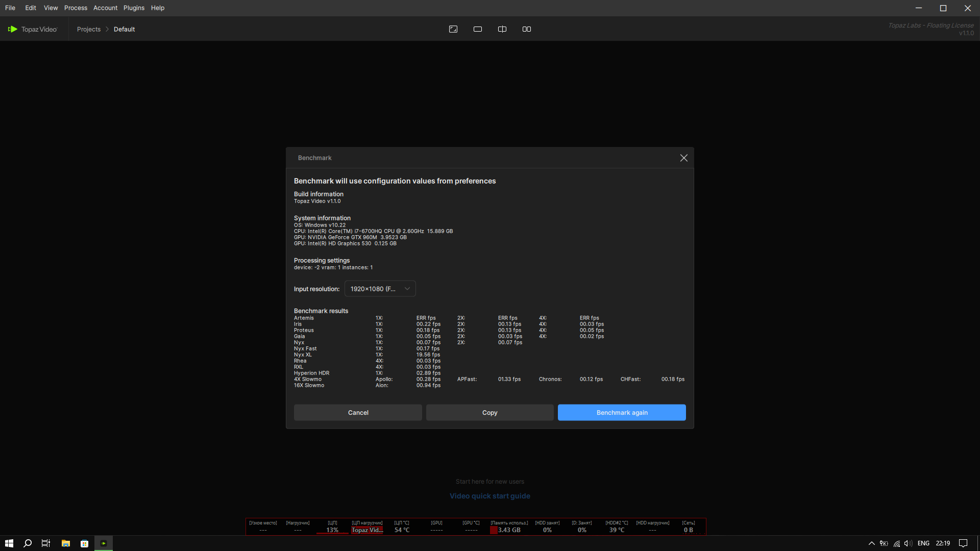Open Windows Search from the taskbar
980x551 pixels.
28,543
